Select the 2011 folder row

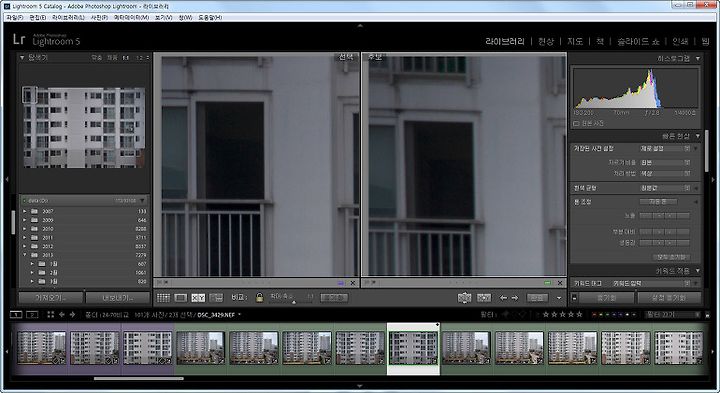84,237
